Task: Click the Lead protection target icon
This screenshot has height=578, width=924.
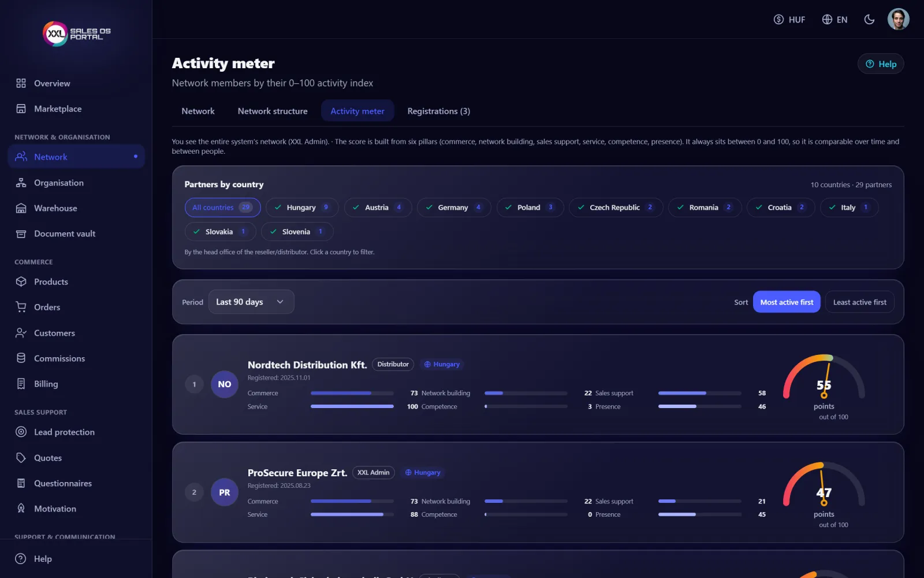Action: point(21,432)
